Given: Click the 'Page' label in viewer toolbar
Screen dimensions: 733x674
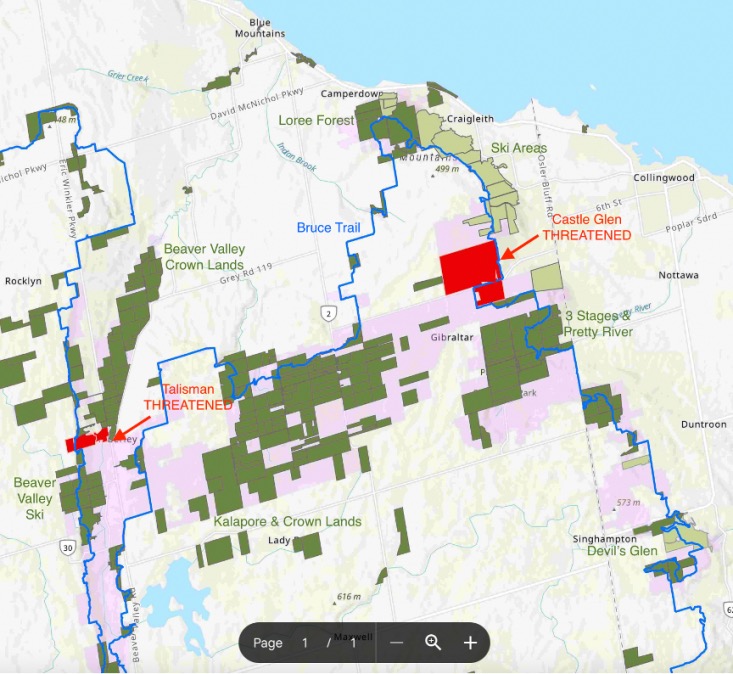Looking at the screenshot, I should point(267,643).
